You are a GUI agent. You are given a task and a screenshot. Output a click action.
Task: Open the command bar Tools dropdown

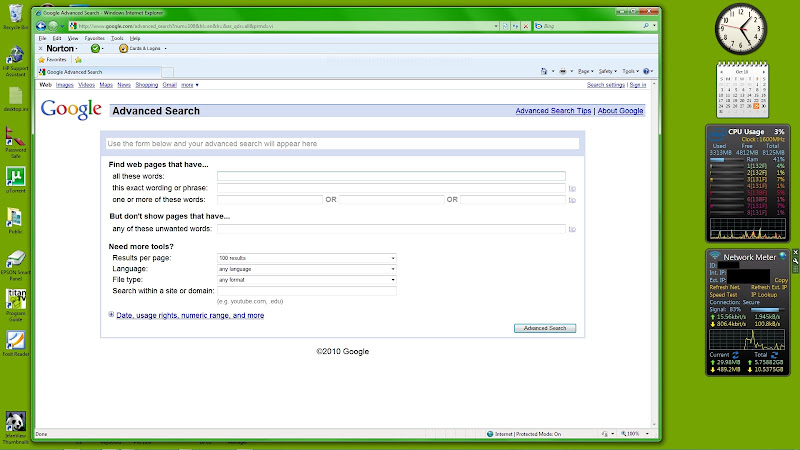pos(631,71)
